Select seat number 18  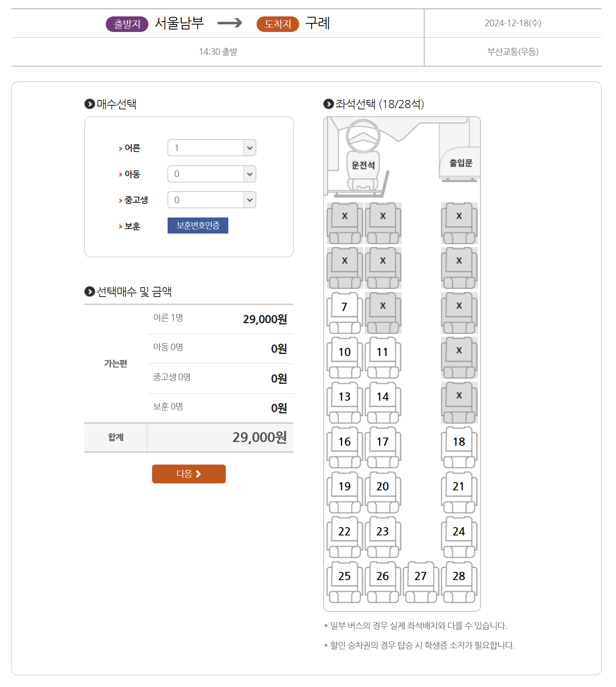tap(459, 447)
